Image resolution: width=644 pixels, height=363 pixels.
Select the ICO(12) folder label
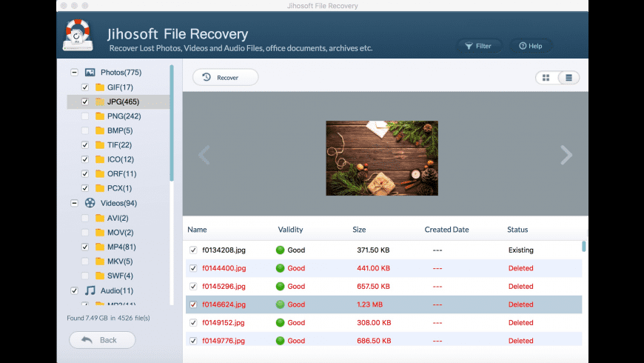121,159
